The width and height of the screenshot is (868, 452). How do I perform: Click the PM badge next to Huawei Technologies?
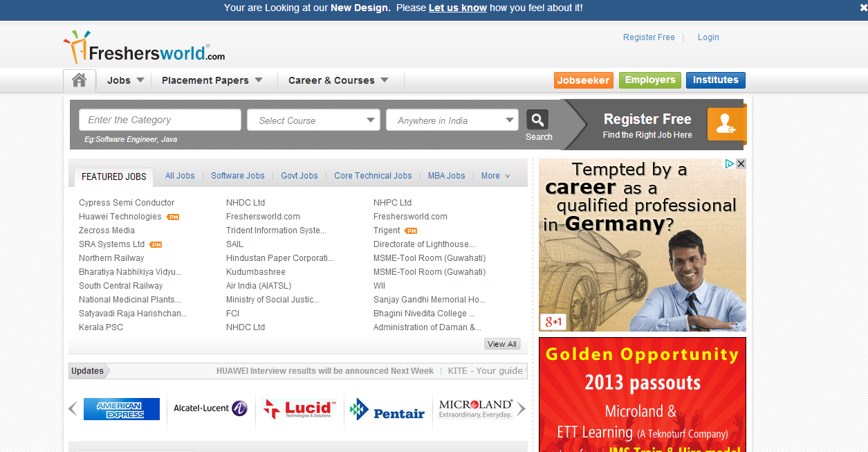point(173,217)
